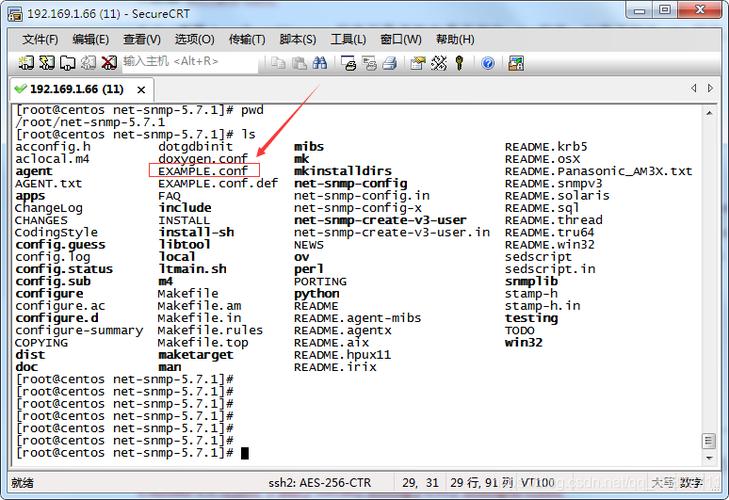
Task: Click the terminal scrollbar thumb
Action: 709,441
